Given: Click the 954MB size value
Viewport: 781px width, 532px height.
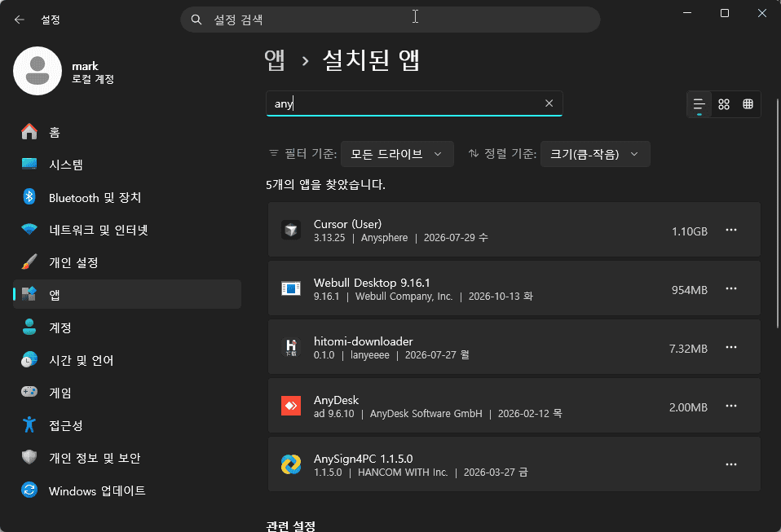Looking at the screenshot, I should coord(690,290).
